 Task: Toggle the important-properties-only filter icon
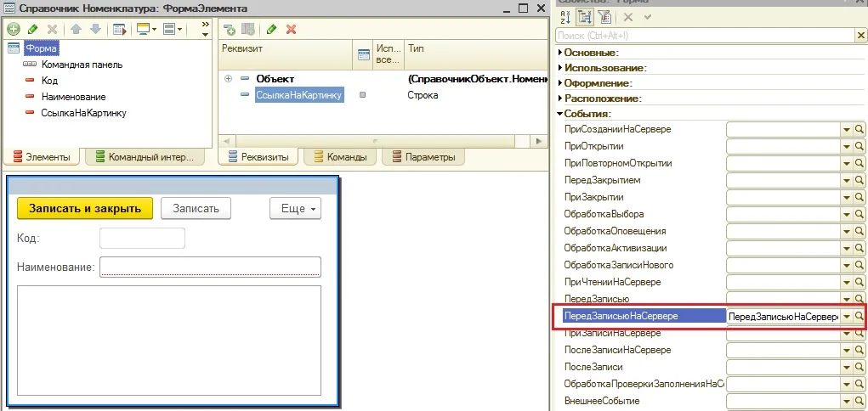tap(604, 17)
